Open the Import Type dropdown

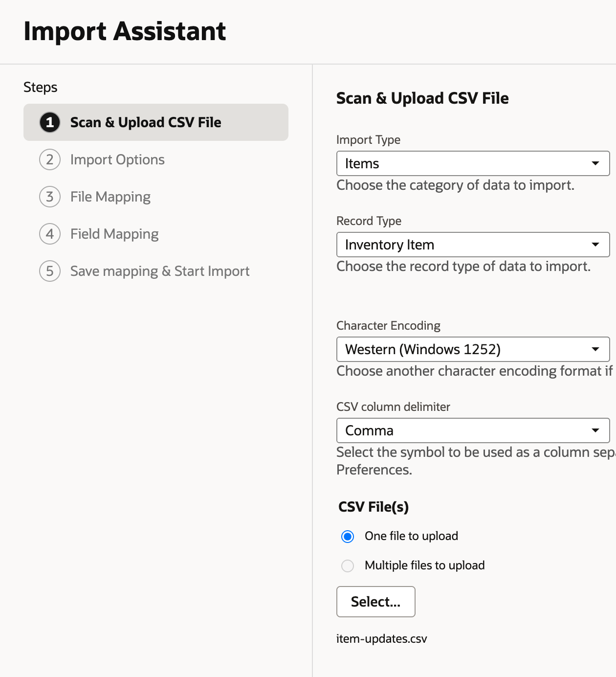click(x=473, y=163)
